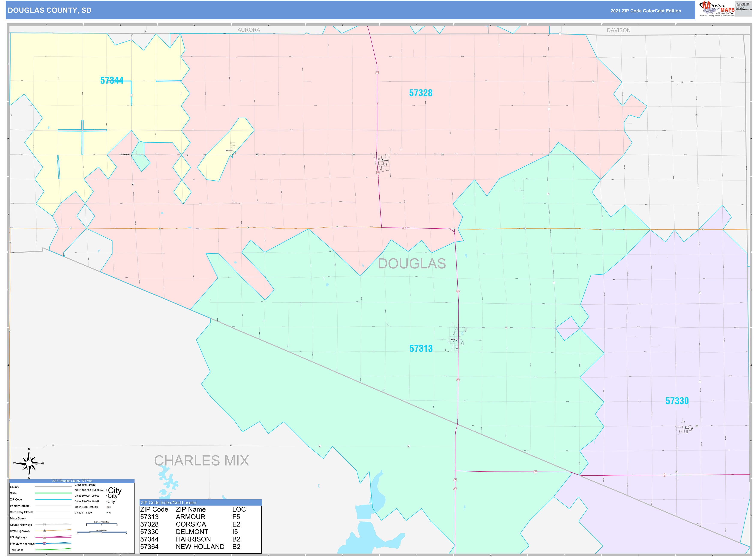The image size is (756, 557).
Task: Click the Scale in Miles bar
Action: pos(102,532)
